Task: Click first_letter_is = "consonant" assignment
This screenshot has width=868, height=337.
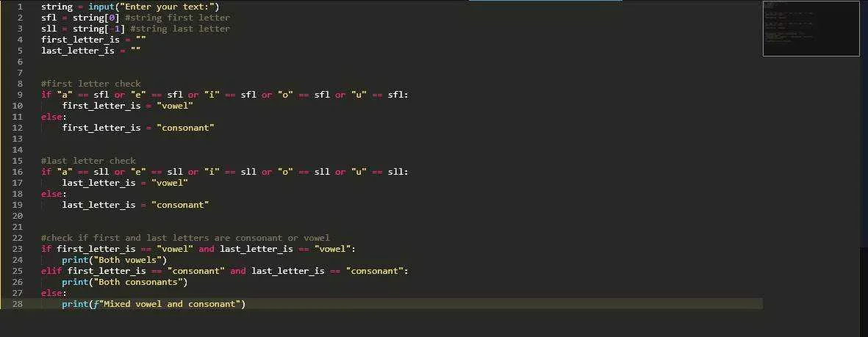Action: coord(138,128)
